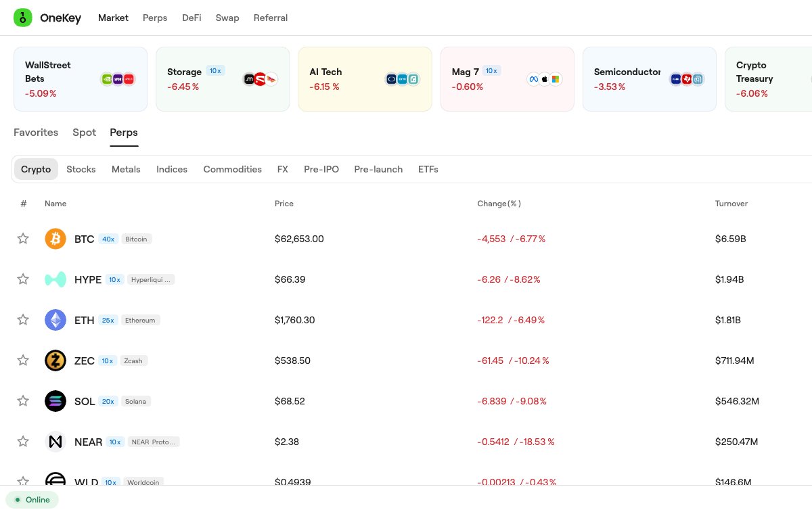812x514 pixels.
Task: Open the Storage category card
Action: tap(223, 79)
